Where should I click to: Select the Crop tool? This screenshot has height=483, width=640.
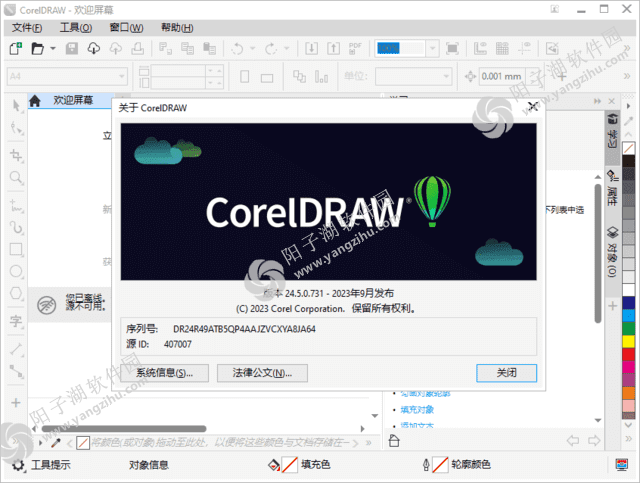click(x=16, y=156)
